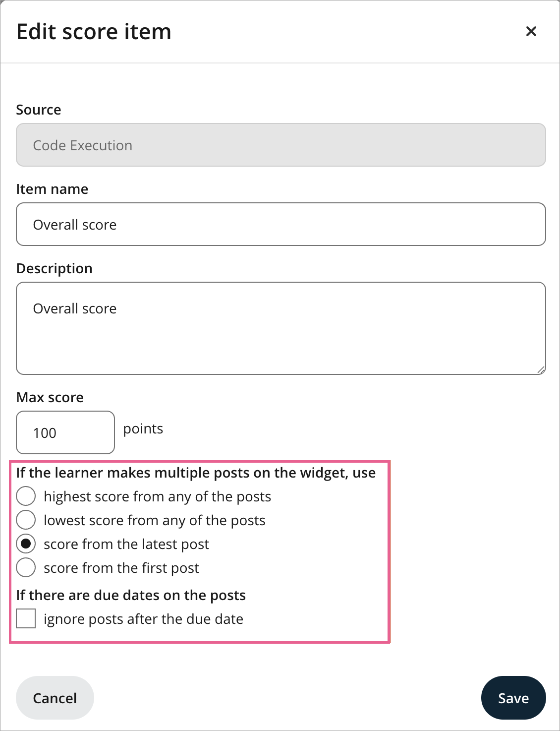Click the Save button
The height and width of the screenshot is (731, 560).
513,698
